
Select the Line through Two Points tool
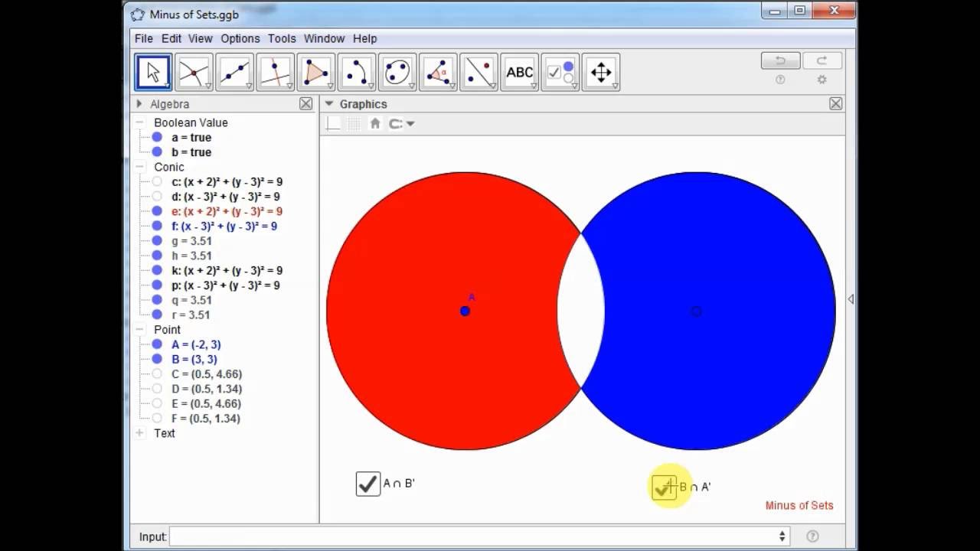tap(234, 73)
